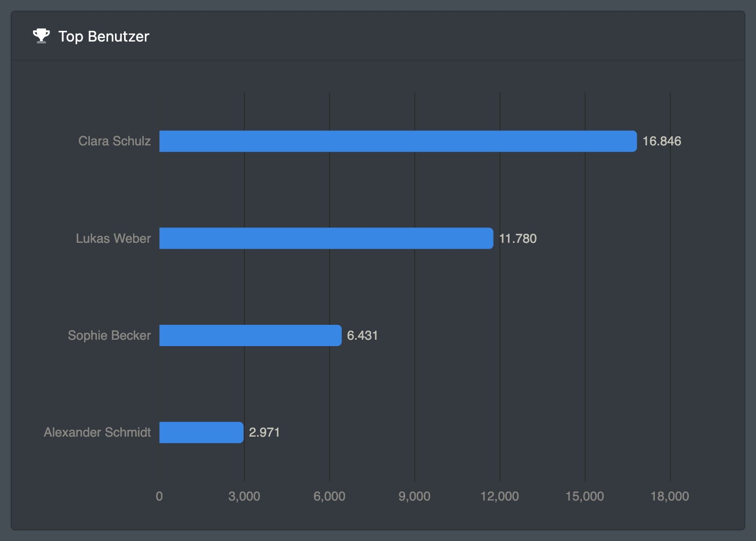Click the Top Benutzer panel title
This screenshot has width=756, height=541.
(x=104, y=36)
